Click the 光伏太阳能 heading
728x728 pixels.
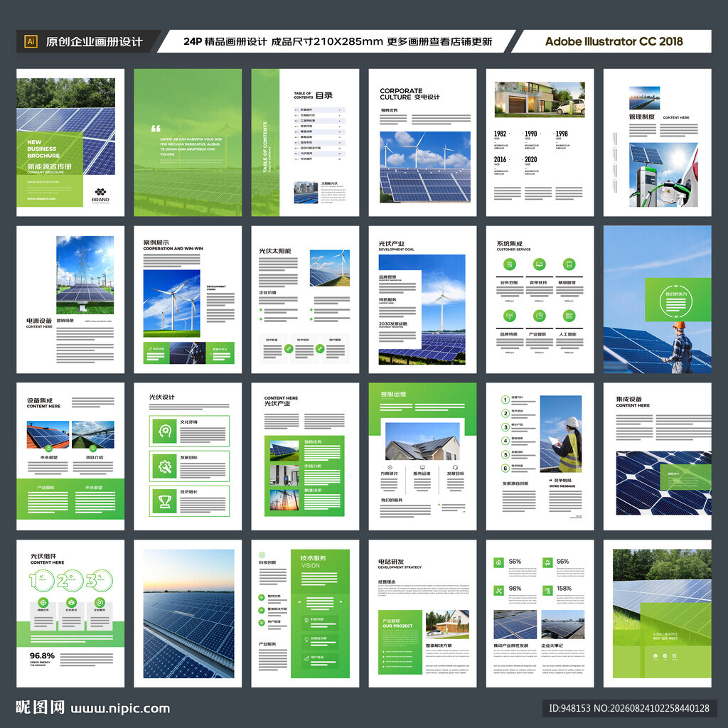pos(275,251)
